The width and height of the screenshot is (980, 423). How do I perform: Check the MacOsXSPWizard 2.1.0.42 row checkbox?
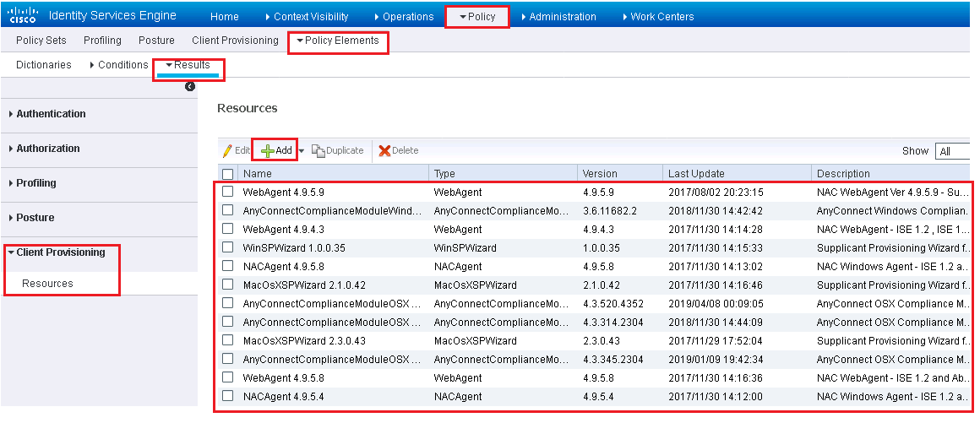pyautogui.click(x=227, y=285)
